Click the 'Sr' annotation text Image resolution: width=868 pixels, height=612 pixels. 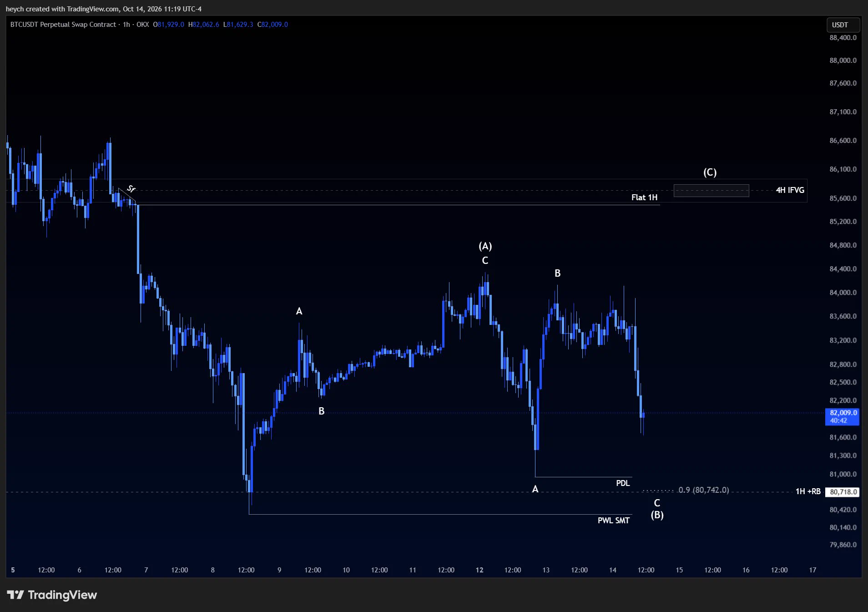[x=131, y=188]
